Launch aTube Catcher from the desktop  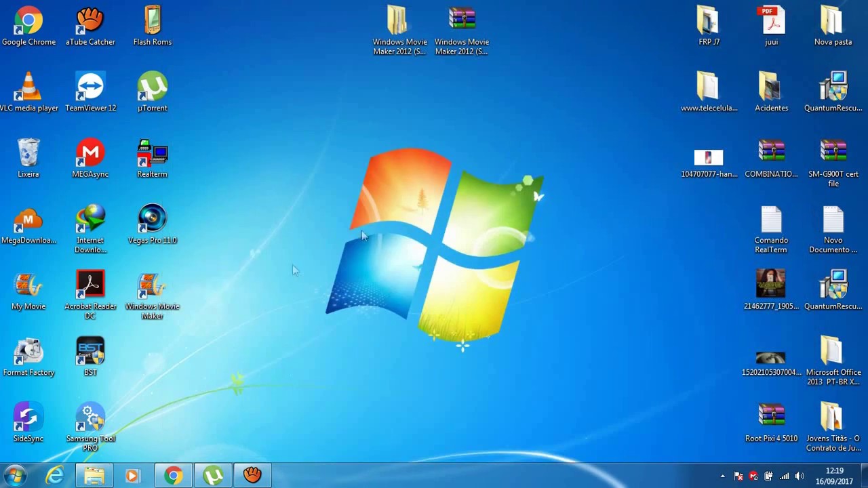pos(90,26)
